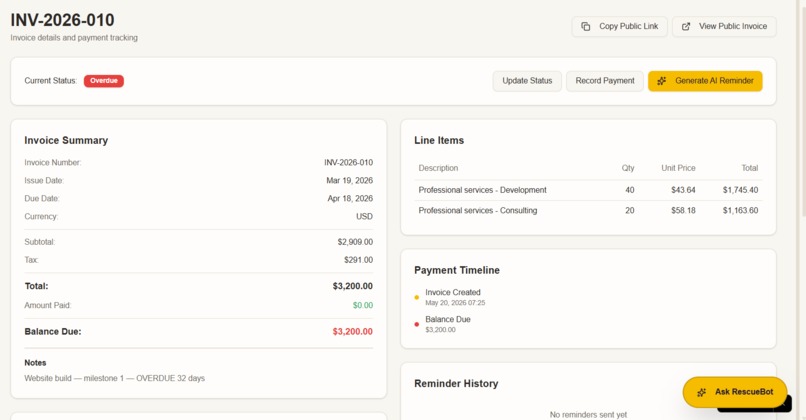Screen dimensions: 806x420
Task: Click the Line Items heading
Action: click(439, 140)
